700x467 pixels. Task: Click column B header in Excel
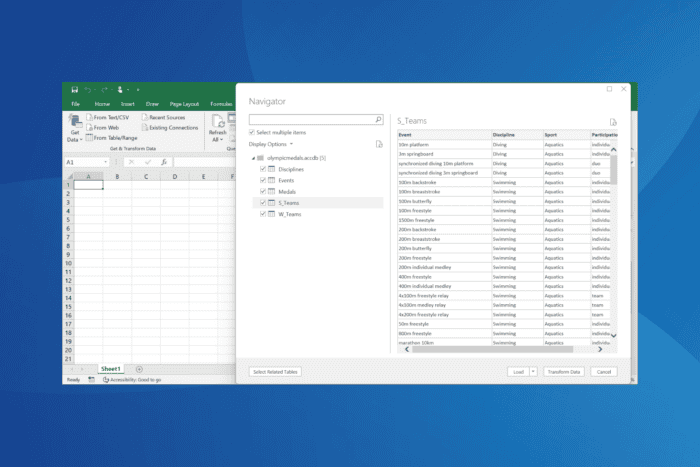(117, 176)
